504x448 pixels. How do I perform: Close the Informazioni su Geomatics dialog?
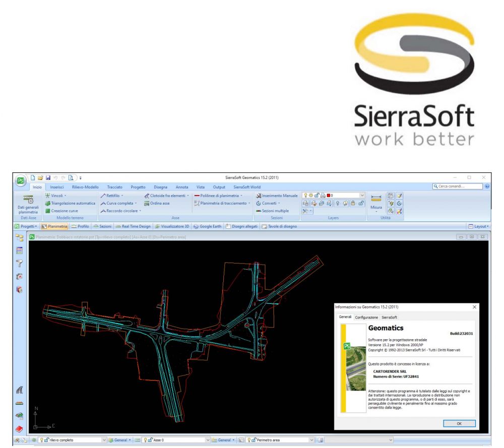tap(474, 307)
